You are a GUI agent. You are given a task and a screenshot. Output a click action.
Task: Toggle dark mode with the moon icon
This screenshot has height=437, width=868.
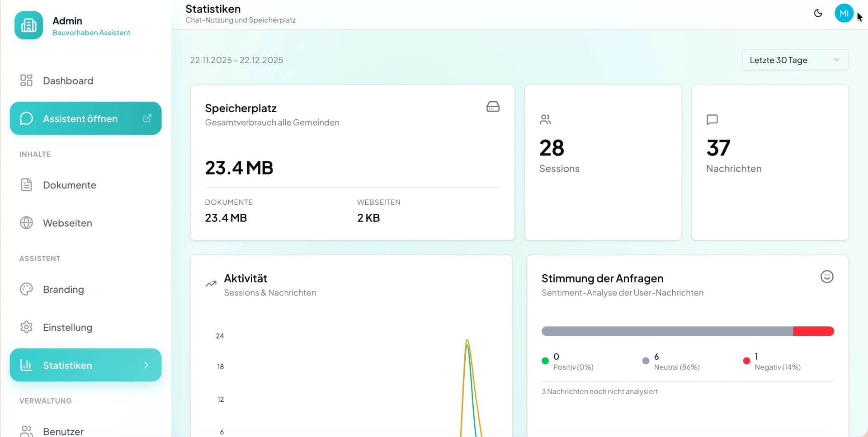(x=818, y=14)
